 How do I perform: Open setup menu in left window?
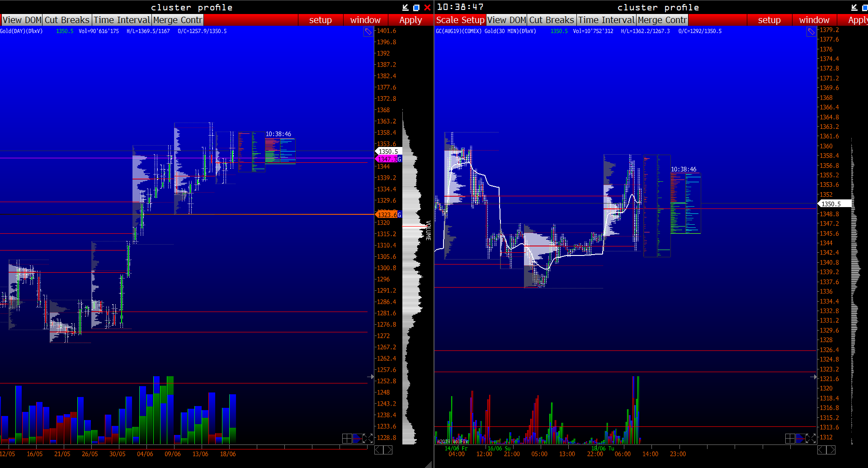[x=321, y=20]
